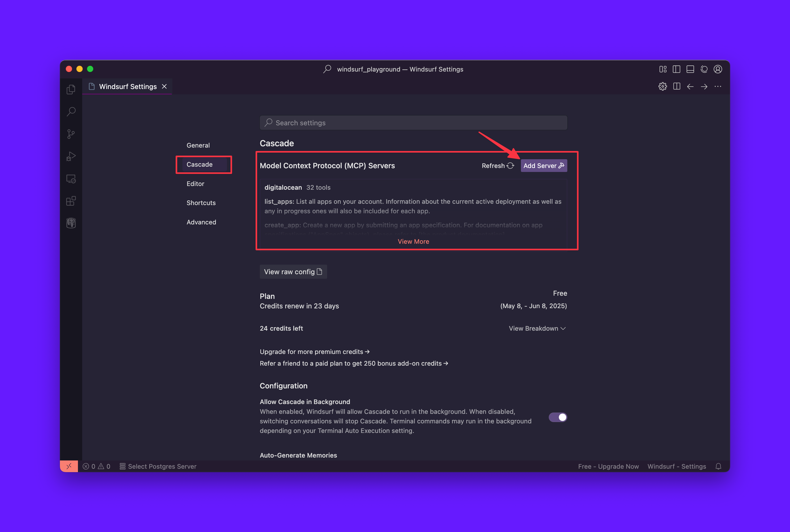Open the more actions ellipsis menu
Image resolution: width=790 pixels, height=532 pixels.
coord(718,87)
